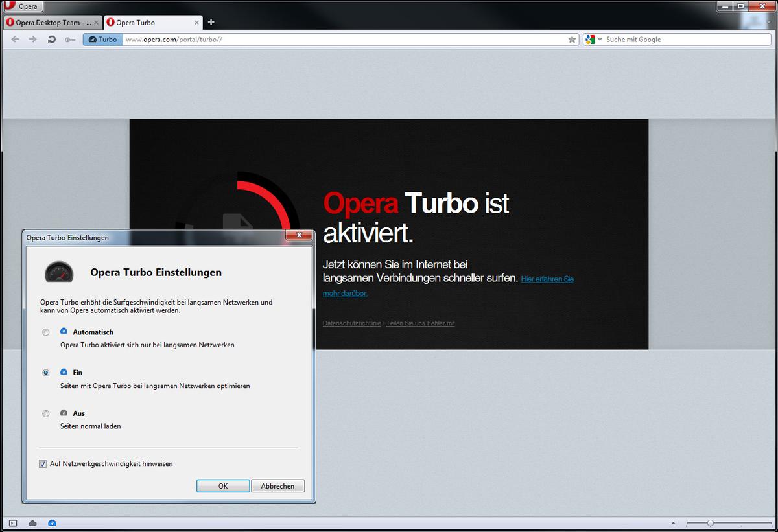This screenshot has width=778, height=532.
Task: Click the Opera icon on the Opera Turbo tab
Action: pos(110,23)
